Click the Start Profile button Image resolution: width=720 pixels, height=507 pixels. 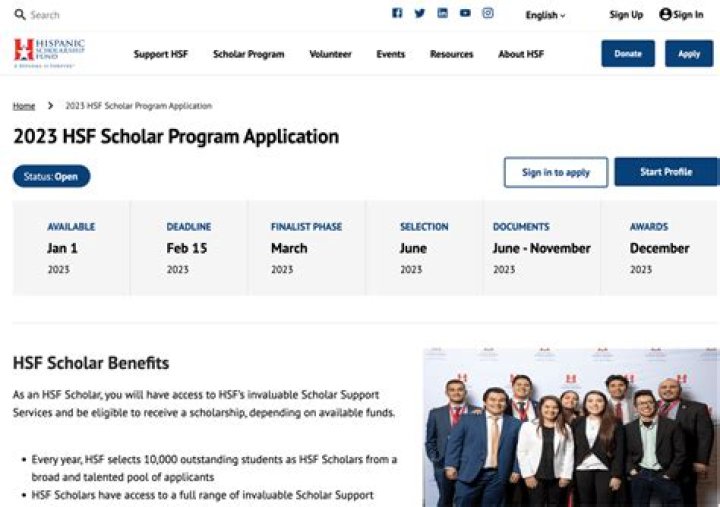click(x=666, y=172)
